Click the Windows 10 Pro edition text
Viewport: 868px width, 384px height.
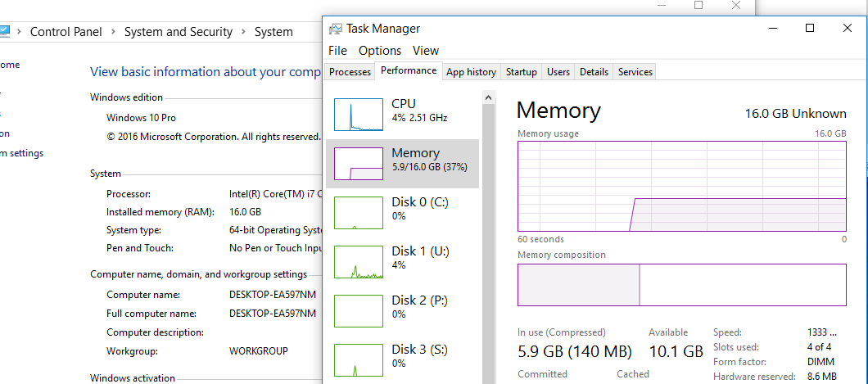point(141,118)
